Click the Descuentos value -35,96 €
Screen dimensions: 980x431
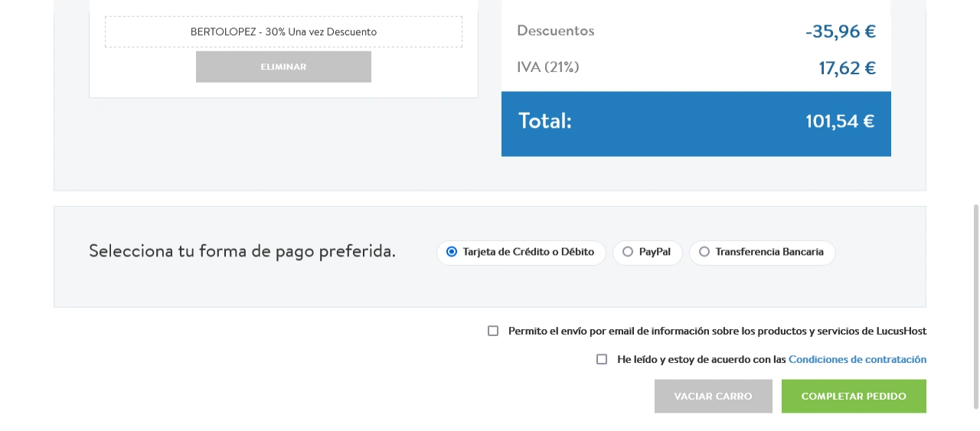pos(840,32)
